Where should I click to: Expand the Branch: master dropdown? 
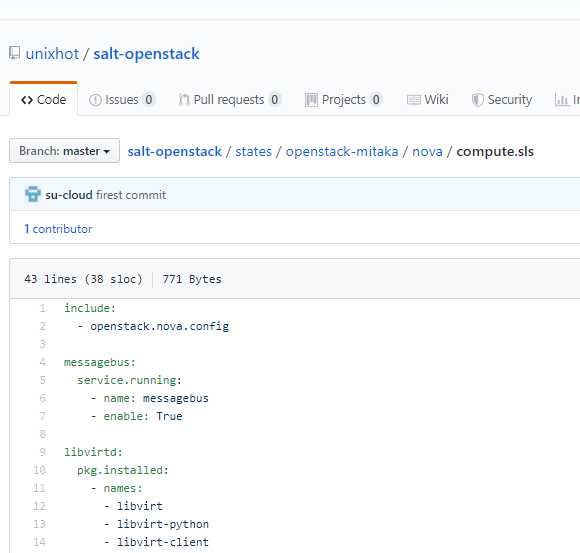click(64, 151)
